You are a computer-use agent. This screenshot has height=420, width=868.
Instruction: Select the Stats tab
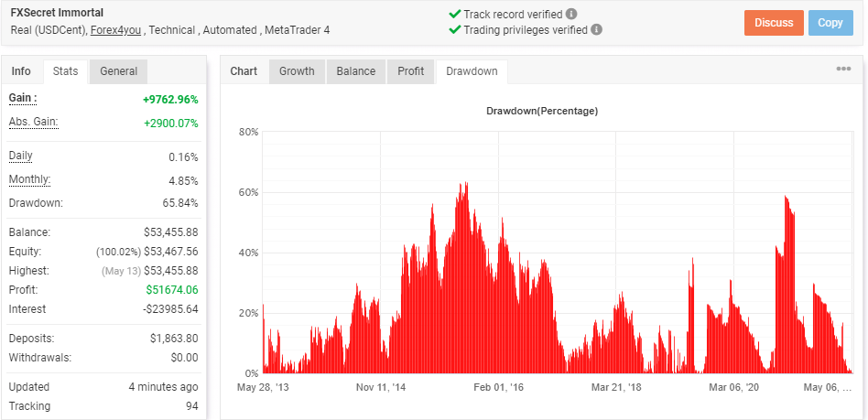click(x=65, y=70)
